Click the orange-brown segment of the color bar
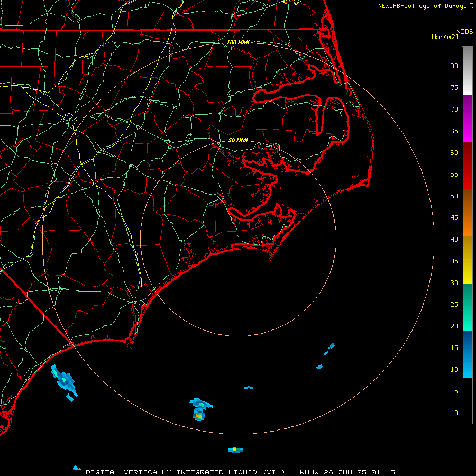 coord(467,213)
